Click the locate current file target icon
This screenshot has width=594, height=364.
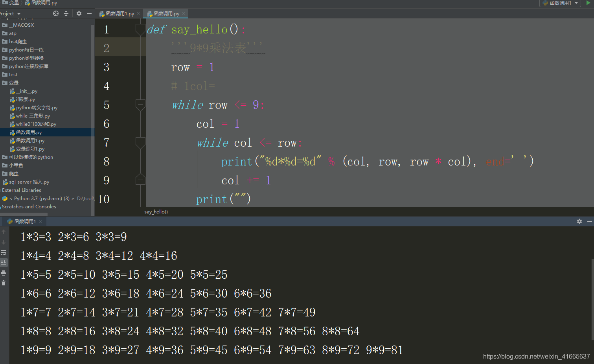pos(56,13)
